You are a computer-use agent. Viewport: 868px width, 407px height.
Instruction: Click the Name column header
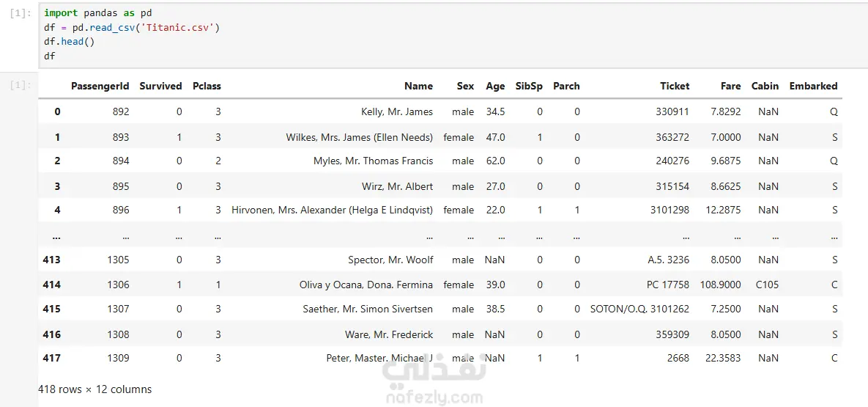tap(418, 86)
